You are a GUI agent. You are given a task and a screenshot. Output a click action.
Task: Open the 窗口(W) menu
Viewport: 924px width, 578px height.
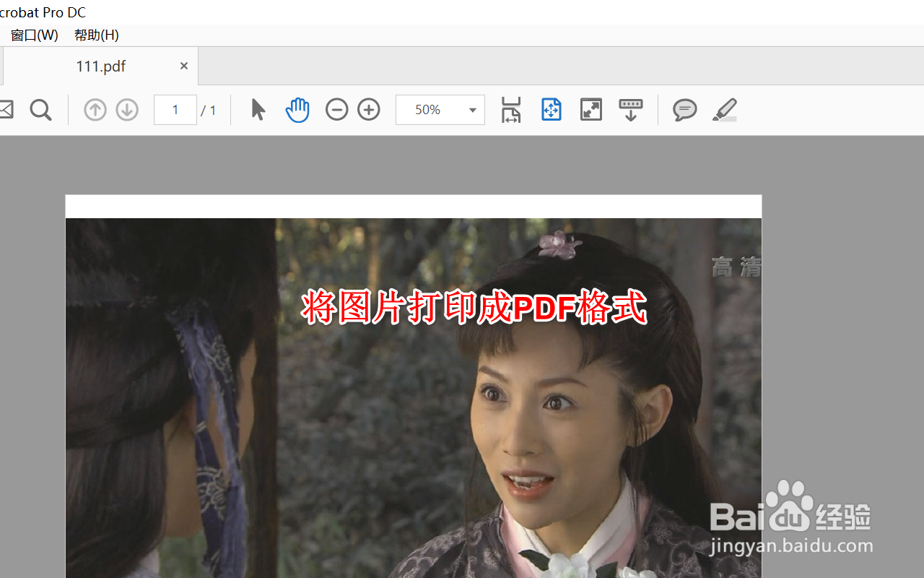pyautogui.click(x=34, y=35)
